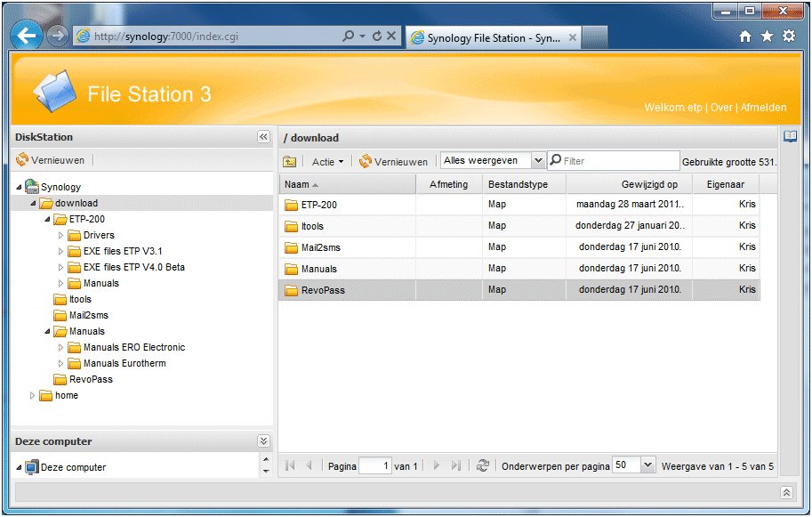Sort by the Bestandstype column header
812x517 pixels.
click(x=524, y=184)
